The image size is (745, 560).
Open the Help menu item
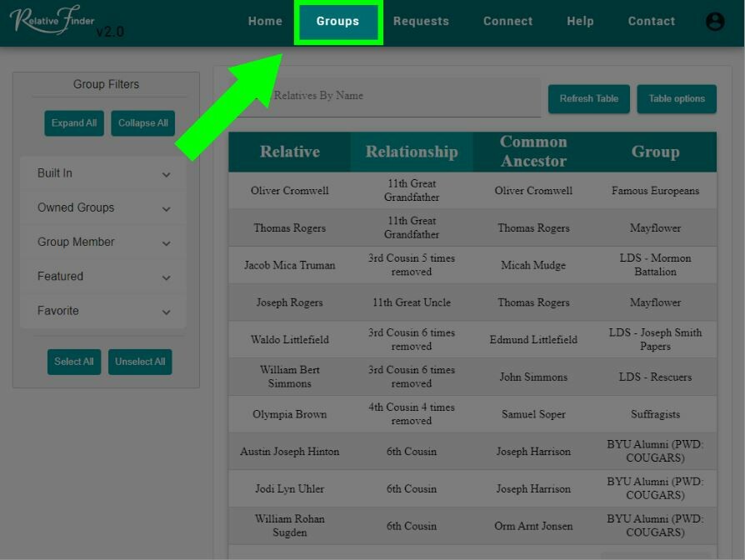(580, 22)
